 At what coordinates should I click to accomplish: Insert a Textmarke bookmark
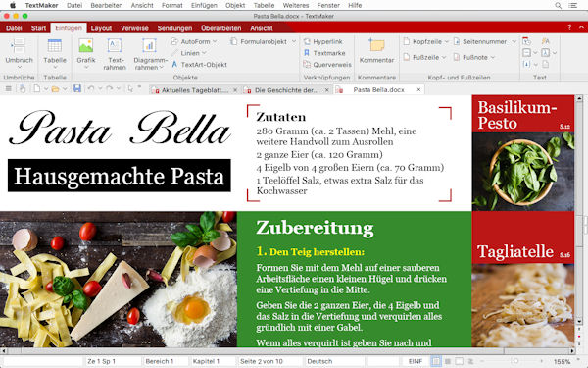tap(324, 53)
